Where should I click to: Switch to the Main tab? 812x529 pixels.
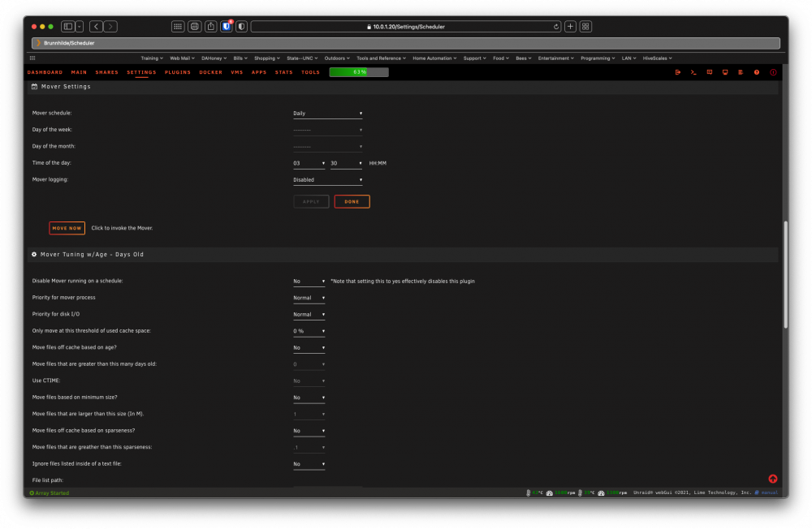80,72
